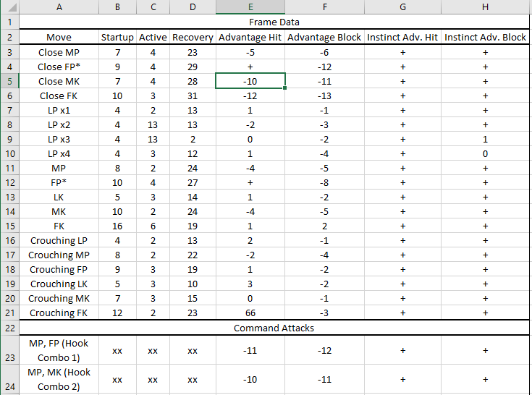Viewport: 532px width, 395px height.
Task: Select the column E header
Action: pos(250,7)
